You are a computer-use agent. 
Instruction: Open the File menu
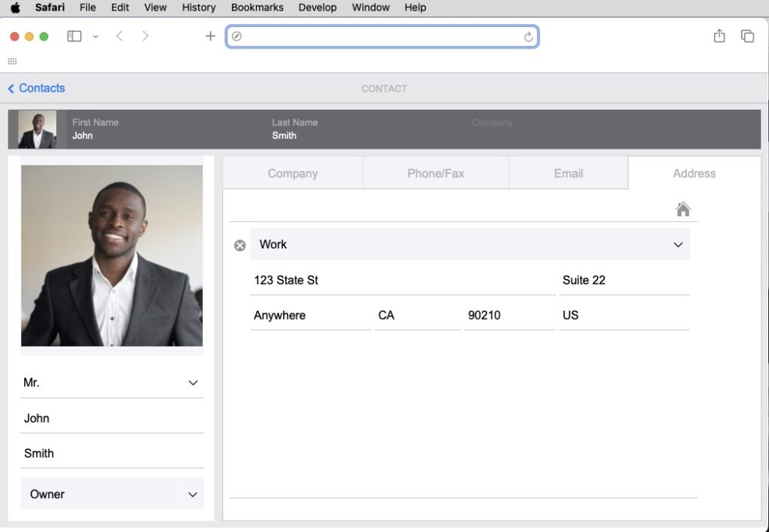tap(87, 8)
